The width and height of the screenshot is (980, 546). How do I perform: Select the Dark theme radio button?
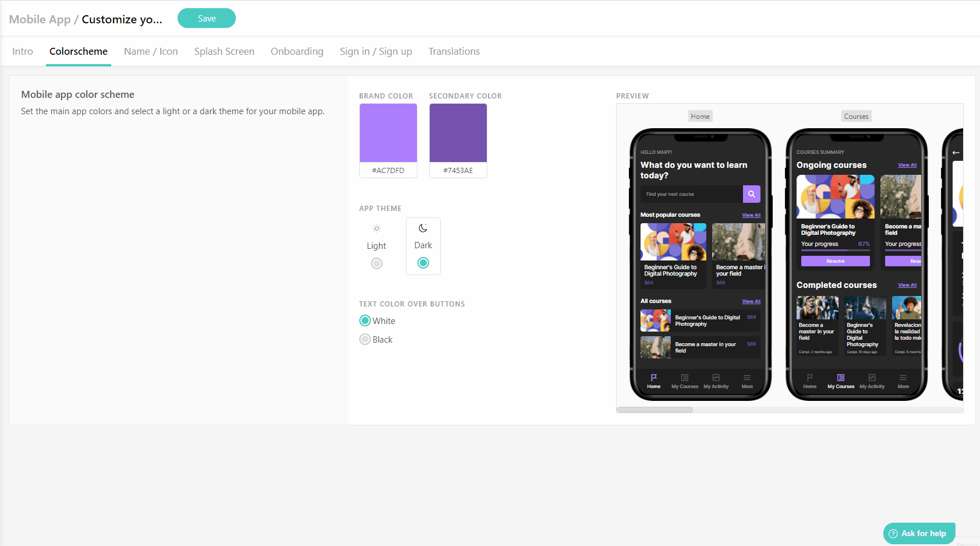(423, 263)
